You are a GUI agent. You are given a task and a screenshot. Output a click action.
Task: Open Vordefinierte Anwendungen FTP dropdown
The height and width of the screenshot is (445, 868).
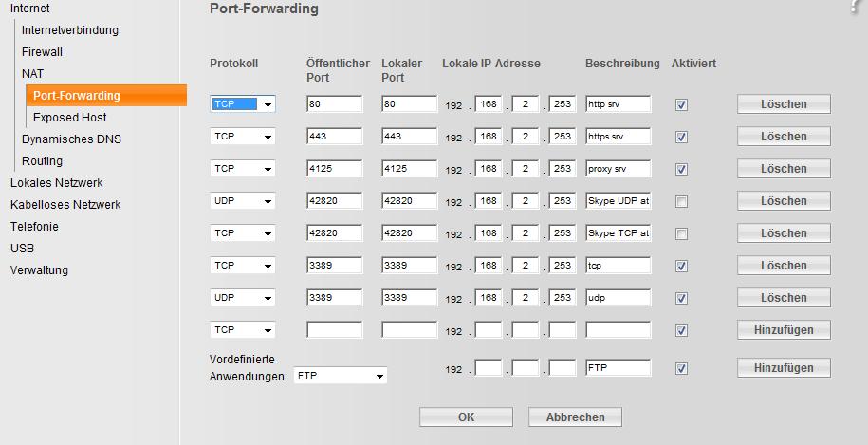(340, 376)
